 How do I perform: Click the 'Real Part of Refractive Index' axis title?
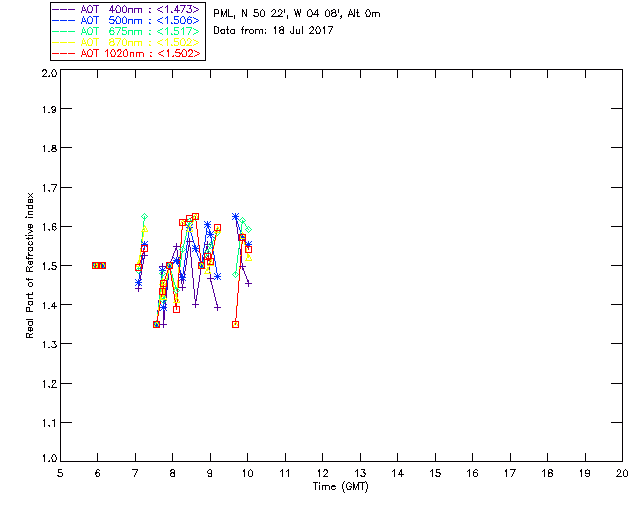pyautogui.click(x=31, y=264)
